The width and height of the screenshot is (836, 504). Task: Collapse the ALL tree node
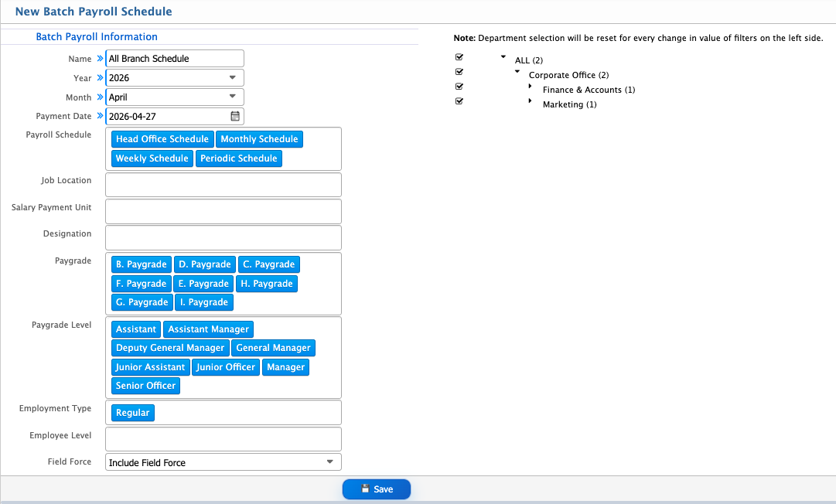tap(503, 57)
